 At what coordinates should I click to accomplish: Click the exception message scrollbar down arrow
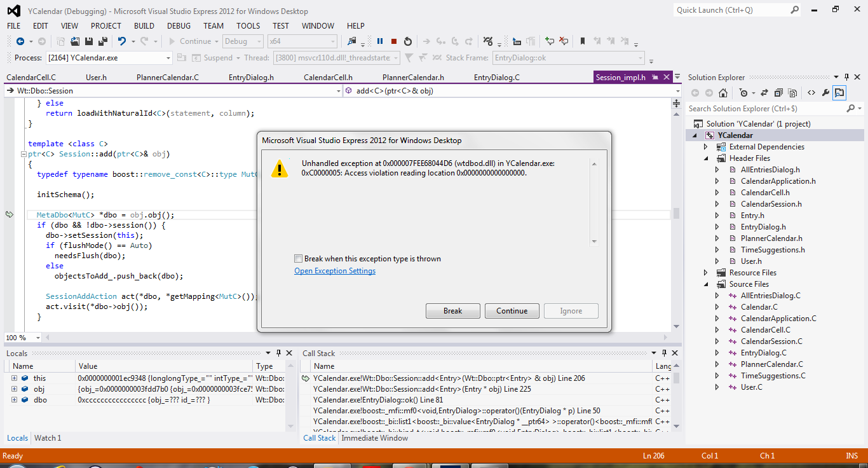click(x=594, y=242)
